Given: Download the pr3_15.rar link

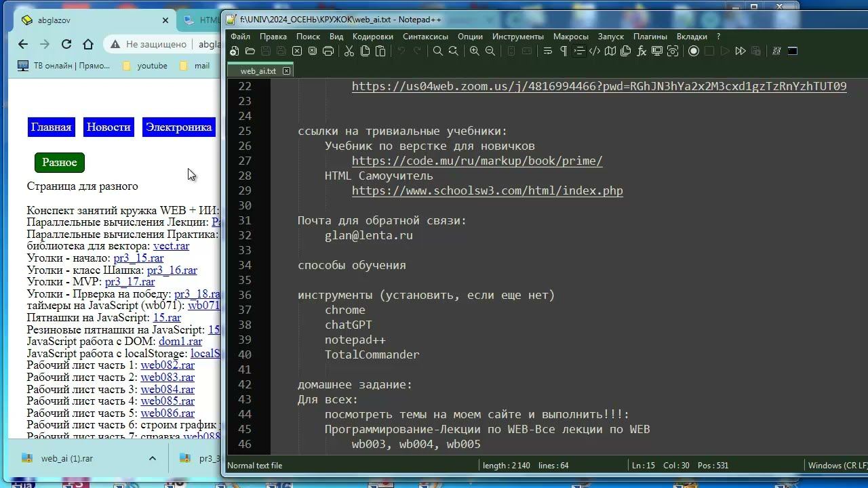Looking at the screenshot, I should 138,258.
